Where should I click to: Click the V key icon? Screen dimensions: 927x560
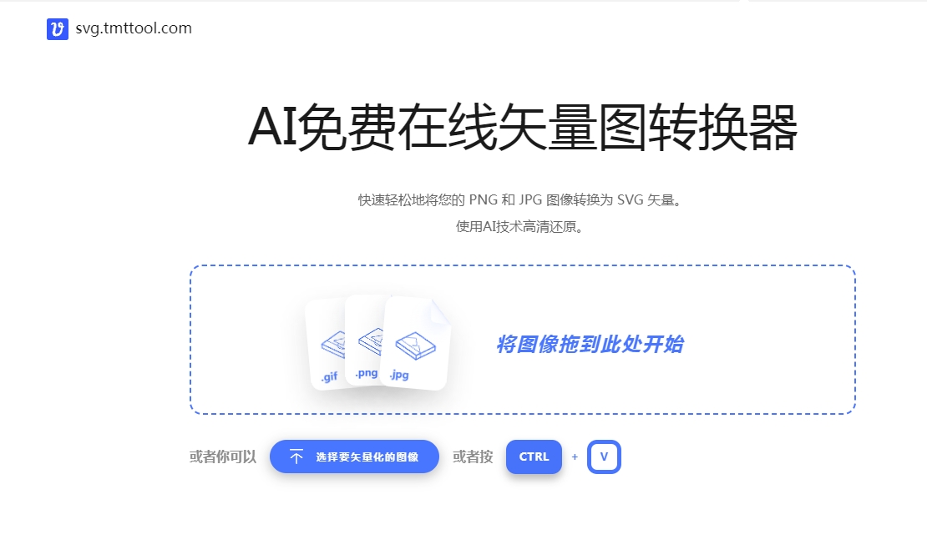pos(604,457)
